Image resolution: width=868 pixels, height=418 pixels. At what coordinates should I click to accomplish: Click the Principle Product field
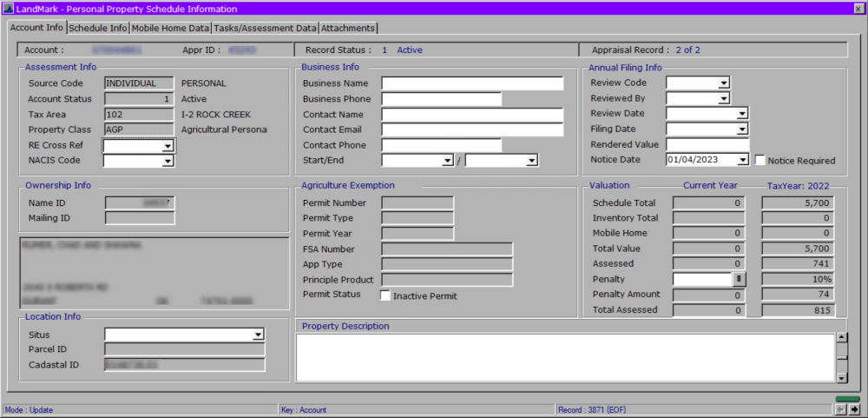(447, 280)
